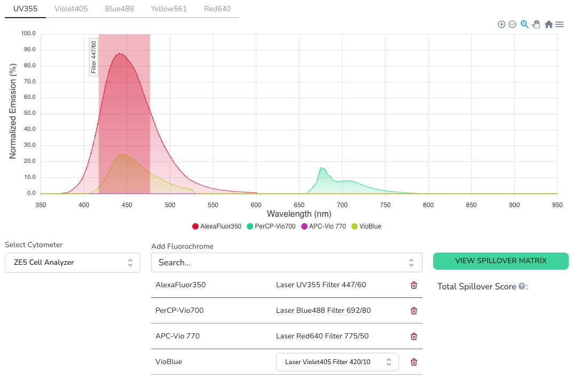This screenshot has height=378, width=588.
Task: Activate the box zoom magnifier tool
Action: [524, 24]
